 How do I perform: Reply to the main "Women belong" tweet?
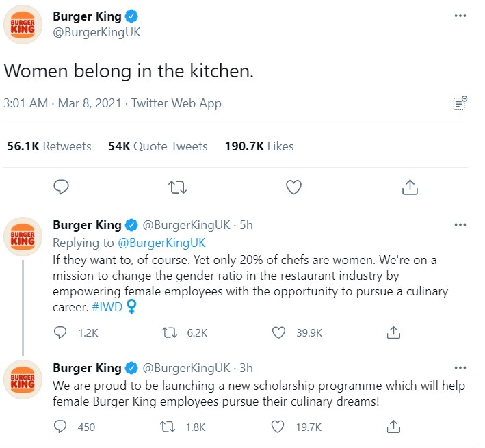tap(61, 187)
